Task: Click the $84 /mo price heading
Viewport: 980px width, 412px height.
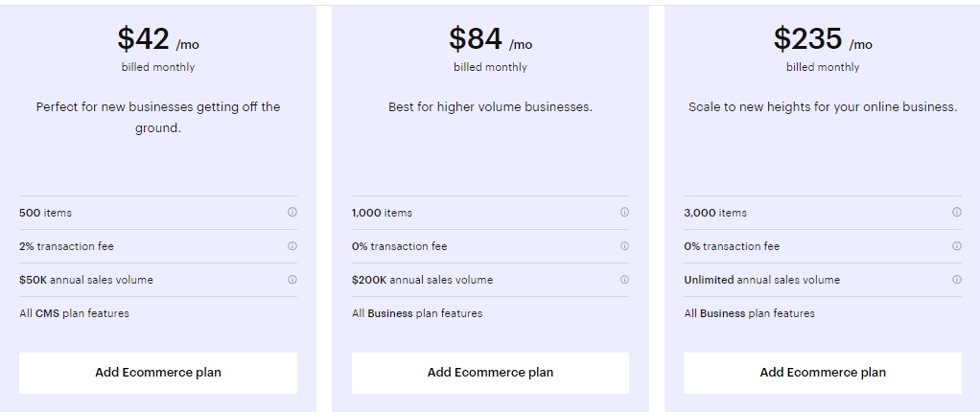Action: click(490, 39)
